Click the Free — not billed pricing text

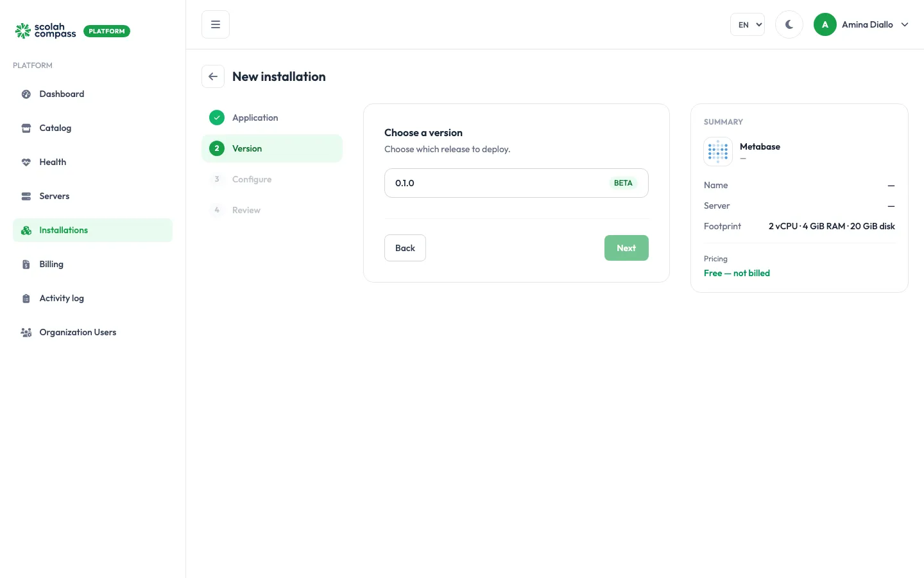[x=737, y=273]
